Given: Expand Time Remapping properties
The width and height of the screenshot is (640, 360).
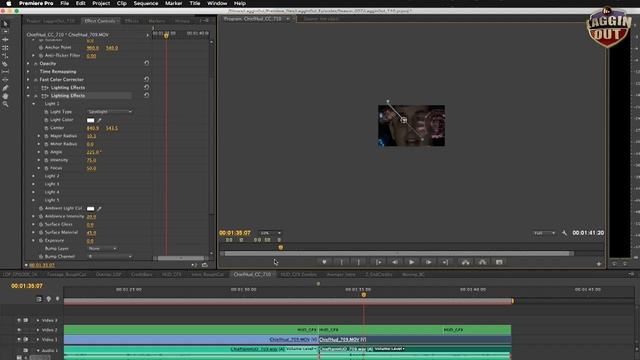Looking at the screenshot, I should point(28,71).
